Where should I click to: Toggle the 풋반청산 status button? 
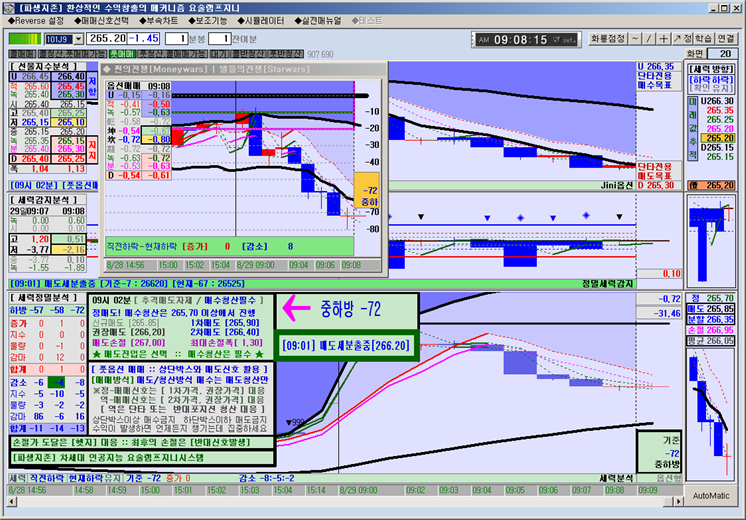(285, 54)
